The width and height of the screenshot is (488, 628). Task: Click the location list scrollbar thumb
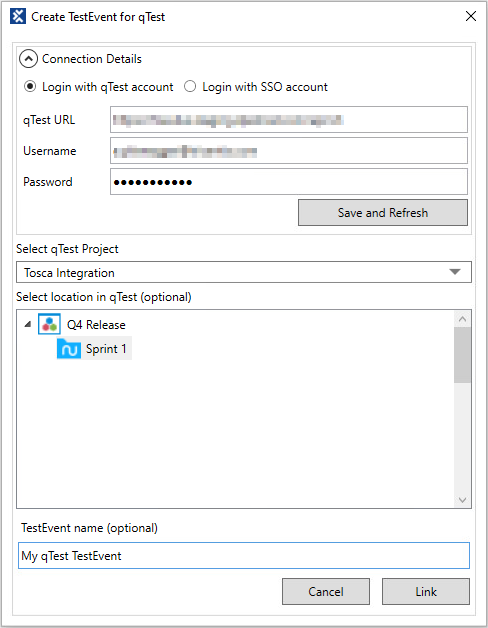point(462,355)
